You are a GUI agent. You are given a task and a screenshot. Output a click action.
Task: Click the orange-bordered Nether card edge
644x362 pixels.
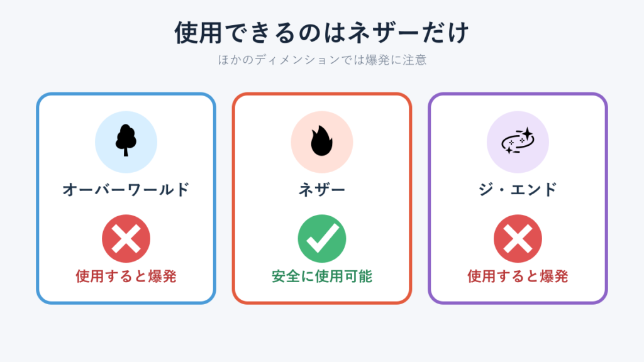[x=234, y=198]
